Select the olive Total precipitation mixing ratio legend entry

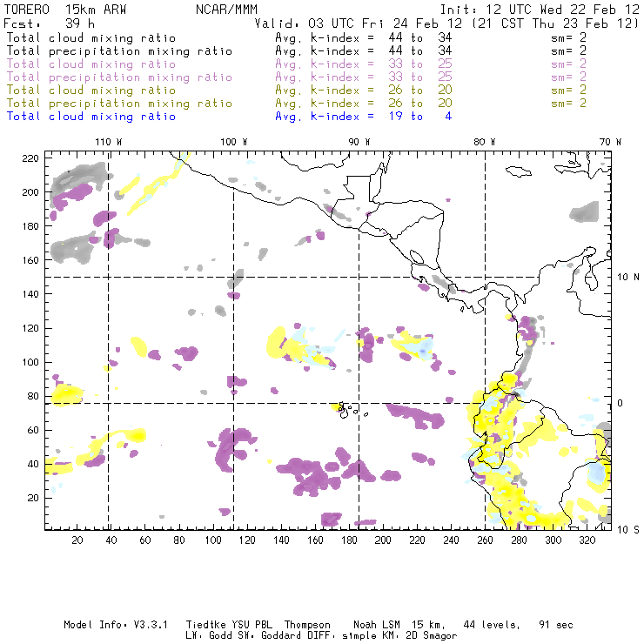pyautogui.click(x=119, y=104)
